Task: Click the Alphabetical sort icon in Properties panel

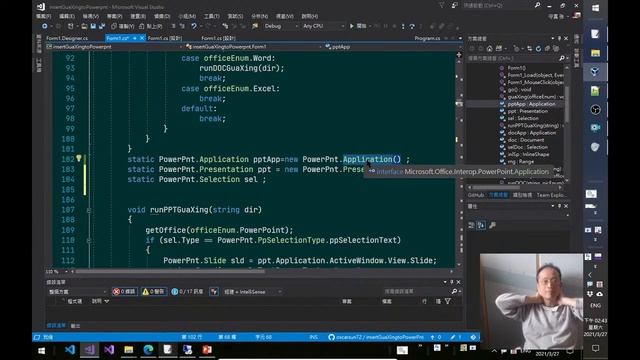Action: pyautogui.click(x=481, y=225)
